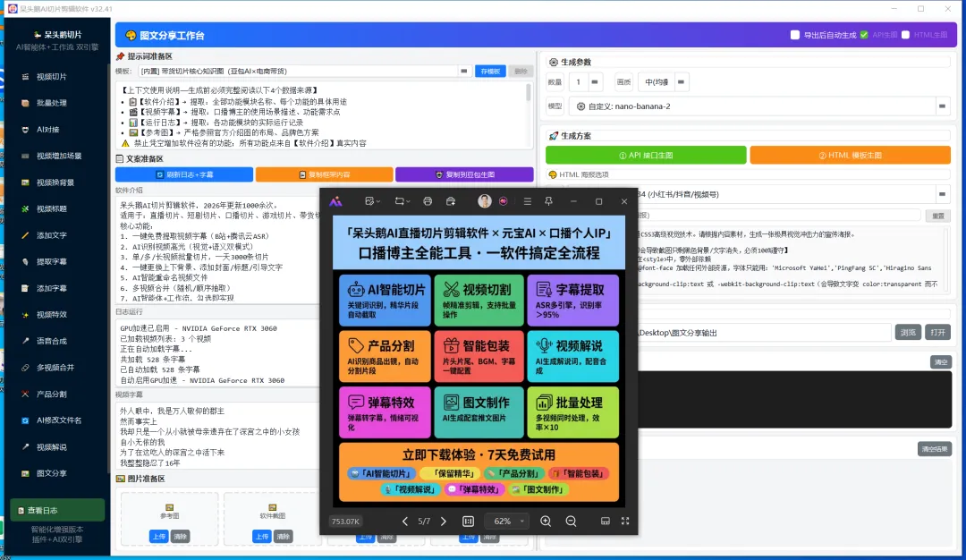Click the image viewer edit-image icon
The width and height of the screenshot is (966, 560).
(x=371, y=201)
